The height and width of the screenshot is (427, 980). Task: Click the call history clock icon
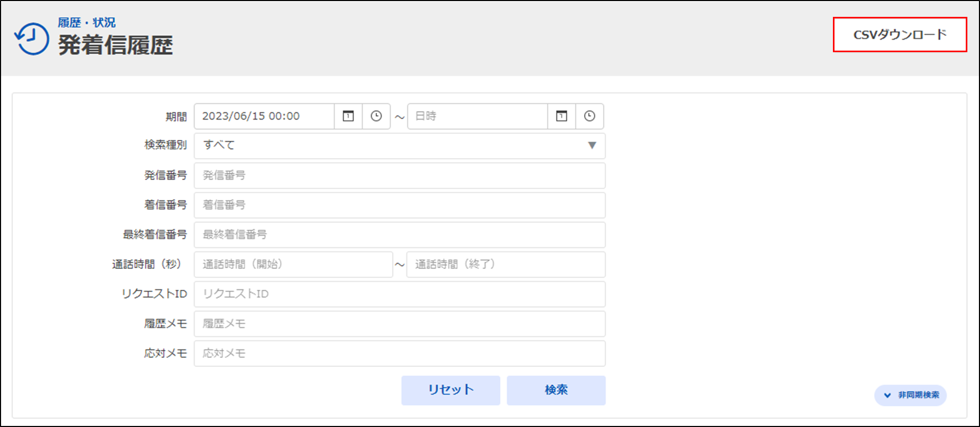click(32, 38)
